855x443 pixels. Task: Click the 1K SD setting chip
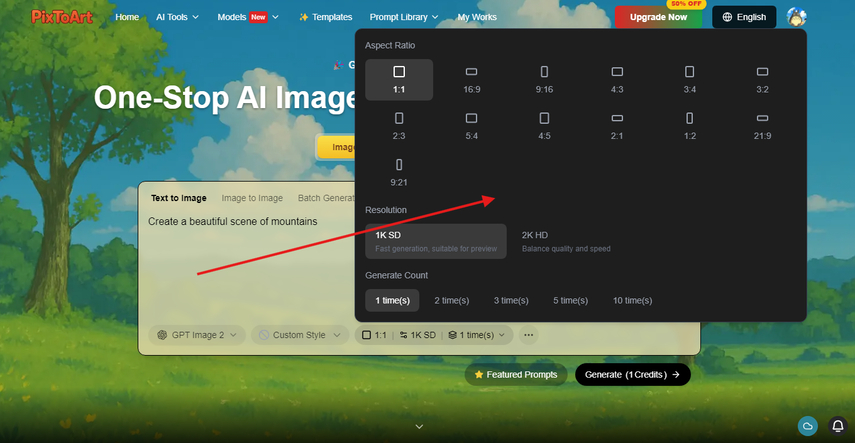[x=418, y=335]
